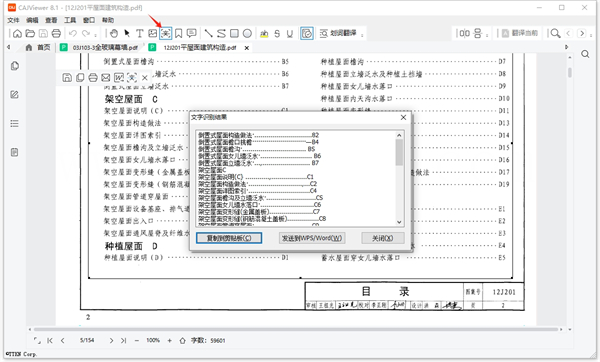
Task: Select the rectangle drawing tool
Action: (x=235, y=34)
